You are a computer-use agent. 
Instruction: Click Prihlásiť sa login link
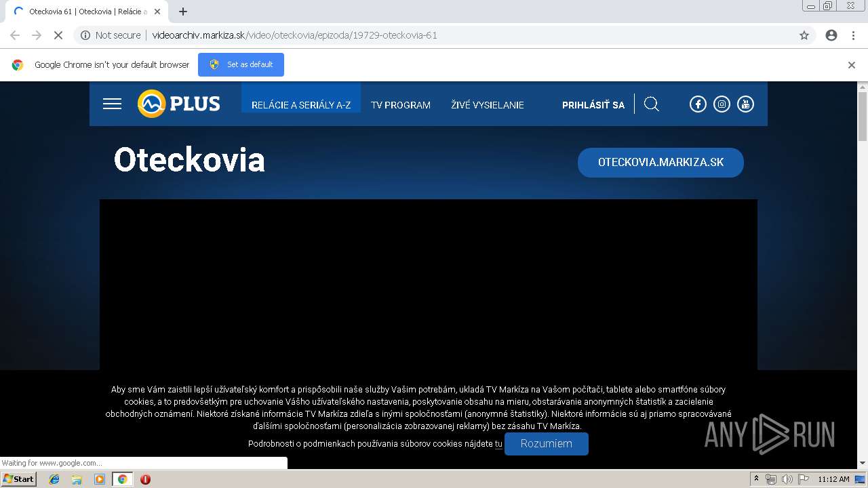click(593, 105)
